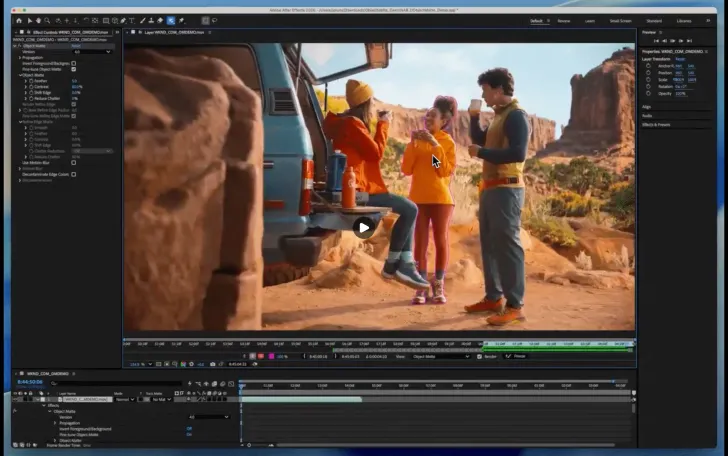Switch to the Small Screen workspace
This screenshot has height=456, width=728.
pos(620,21)
